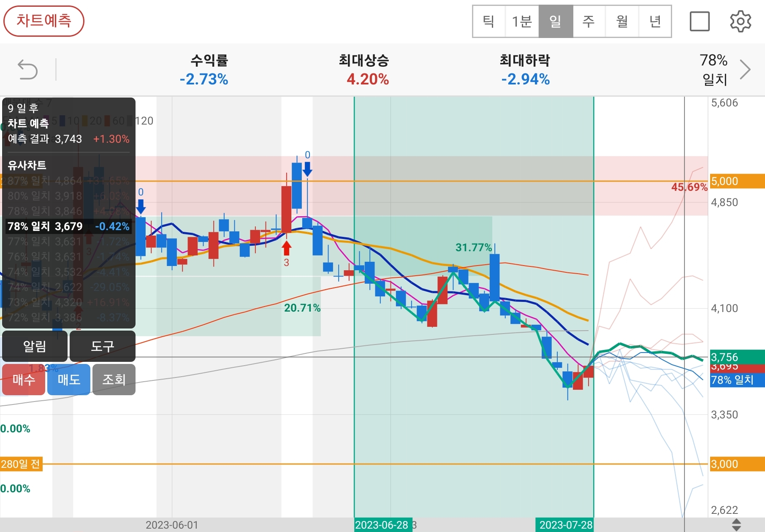
Task: Click the 최대하락 -2.94% value
Action: tap(525, 79)
